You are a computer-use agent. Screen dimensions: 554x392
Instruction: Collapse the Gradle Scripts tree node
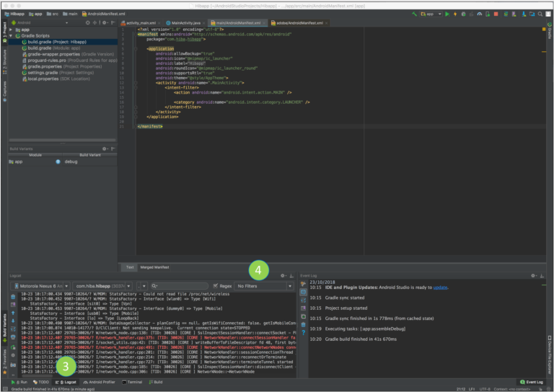10,35
